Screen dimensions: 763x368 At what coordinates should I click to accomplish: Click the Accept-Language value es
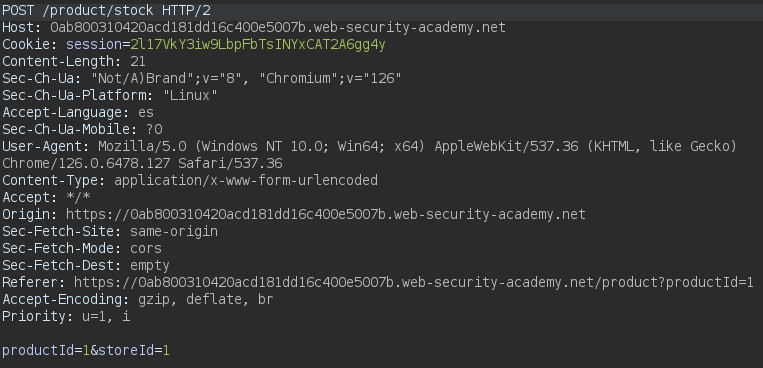145,112
